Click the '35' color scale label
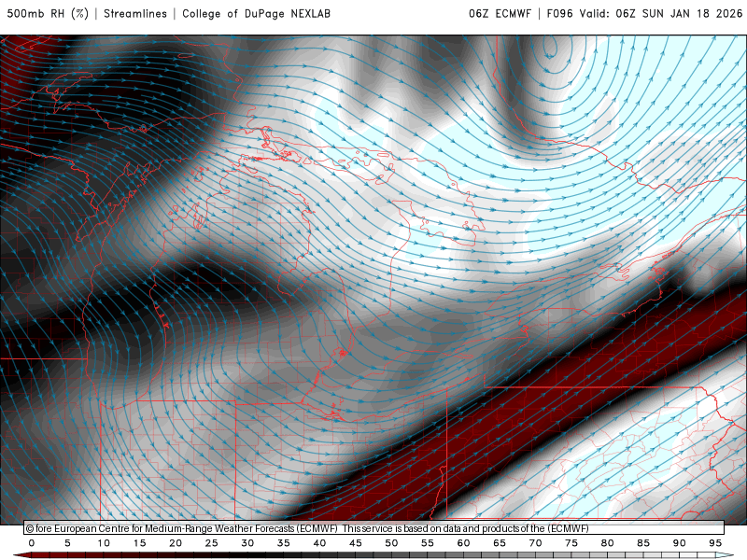The image size is (747, 560). point(284,543)
